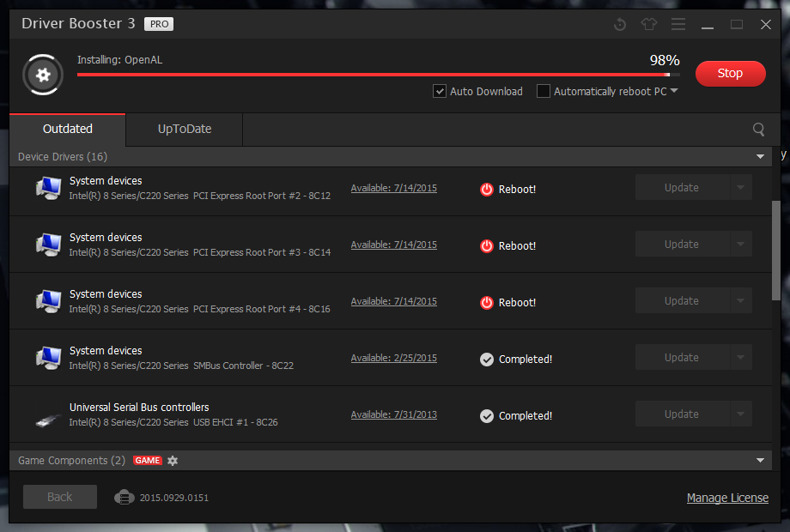This screenshot has width=790, height=532.
Task: Enable the Automatically reboot PC checkbox
Action: coord(543,91)
